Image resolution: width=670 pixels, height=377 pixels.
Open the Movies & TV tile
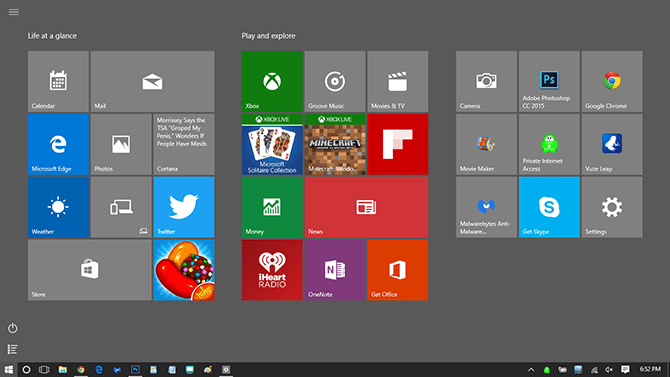click(398, 82)
